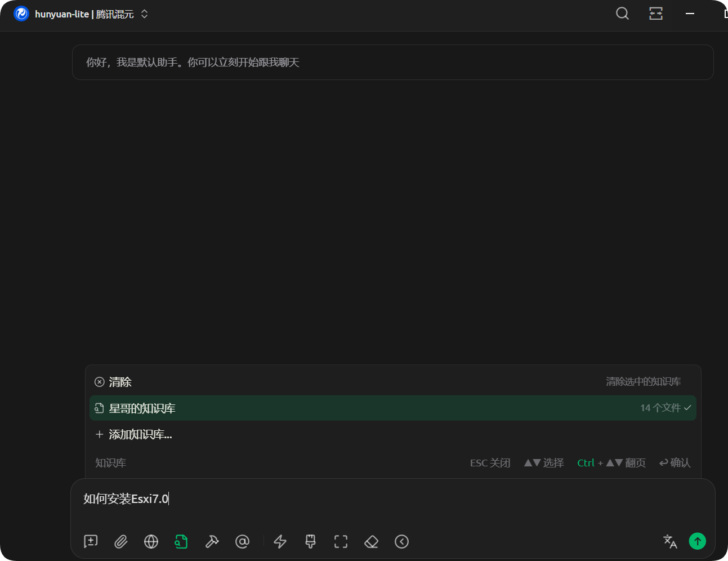Attach a file with the paperclip icon
728x561 pixels.
pos(121,541)
